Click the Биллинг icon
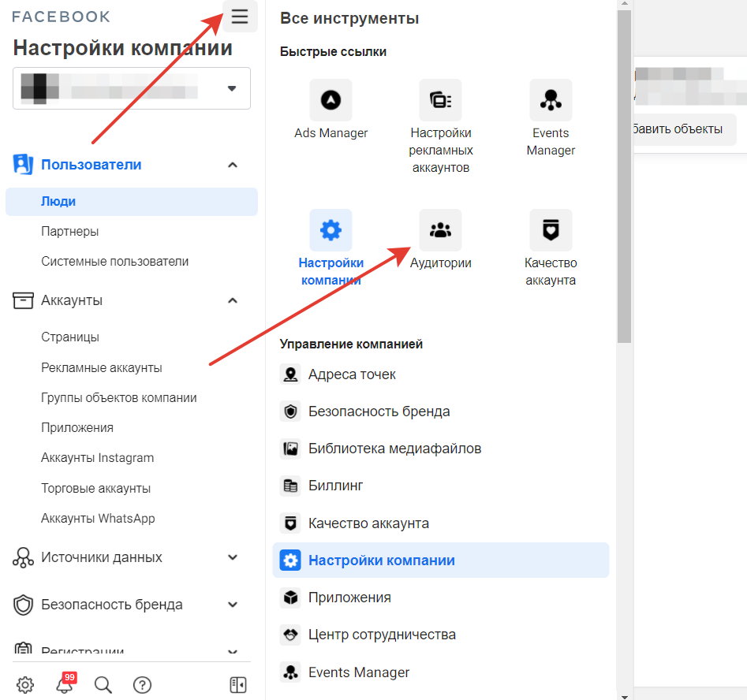The width and height of the screenshot is (747, 700). pos(290,486)
